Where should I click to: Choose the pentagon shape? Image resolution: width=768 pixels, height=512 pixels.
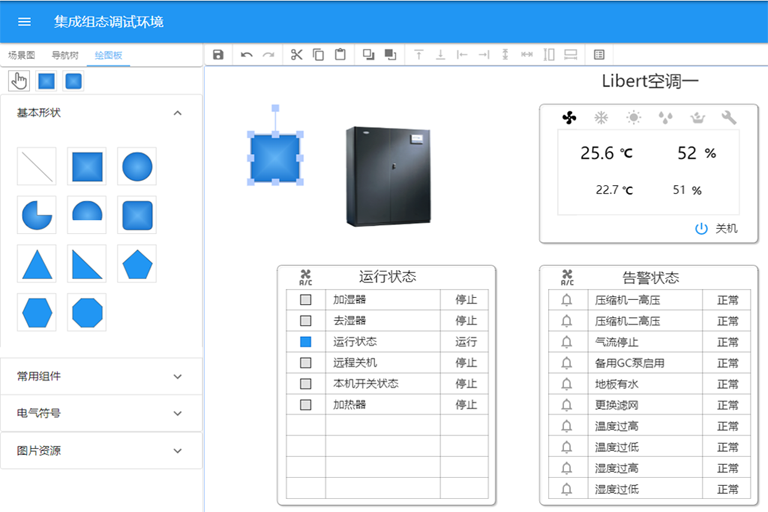[x=137, y=264]
